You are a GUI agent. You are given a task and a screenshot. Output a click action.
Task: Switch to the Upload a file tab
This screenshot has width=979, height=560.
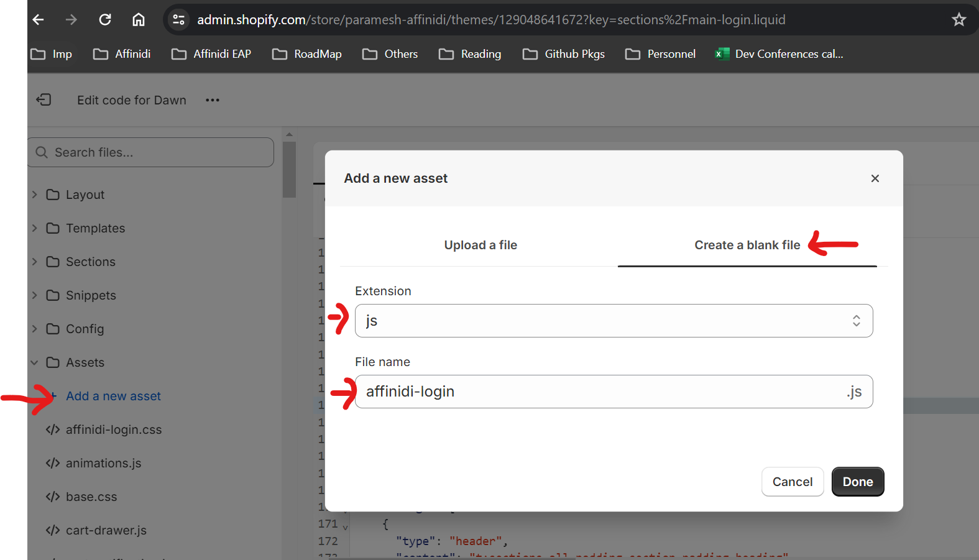click(x=480, y=245)
